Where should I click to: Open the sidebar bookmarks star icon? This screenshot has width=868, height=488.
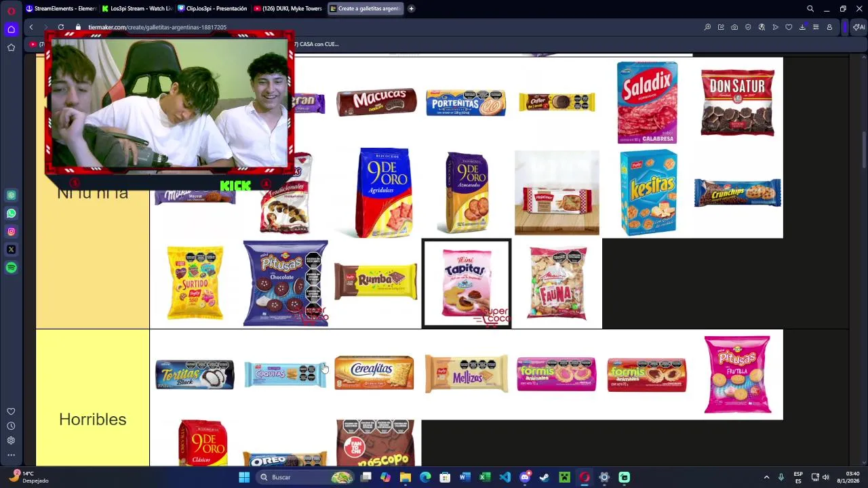click(x=11, y=47)
